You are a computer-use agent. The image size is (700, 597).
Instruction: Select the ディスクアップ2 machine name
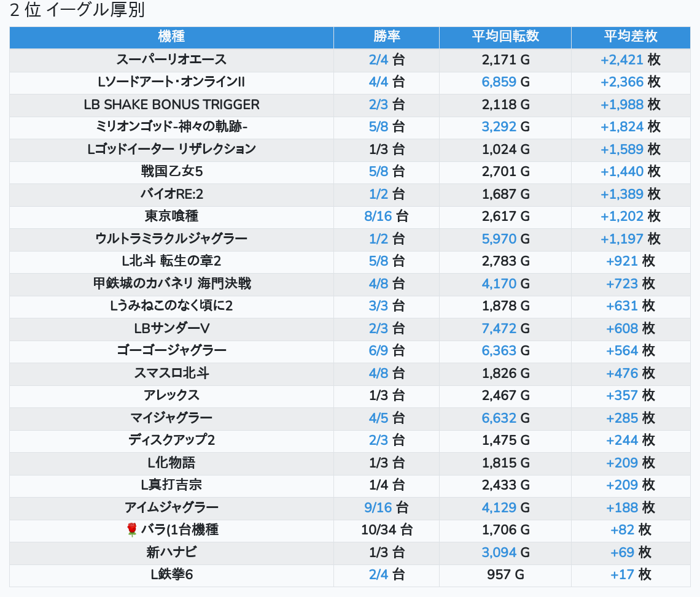171,441
